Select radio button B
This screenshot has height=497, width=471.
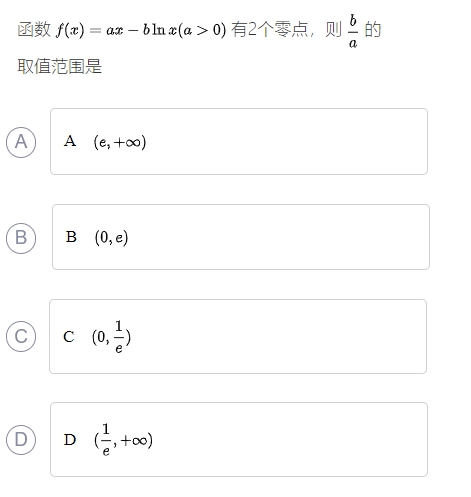click(21, 238)
